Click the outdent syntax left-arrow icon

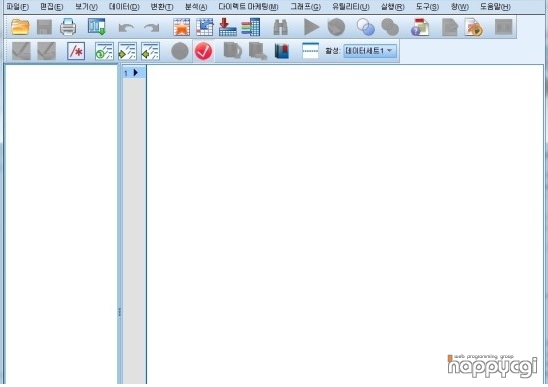click(150, 51)
